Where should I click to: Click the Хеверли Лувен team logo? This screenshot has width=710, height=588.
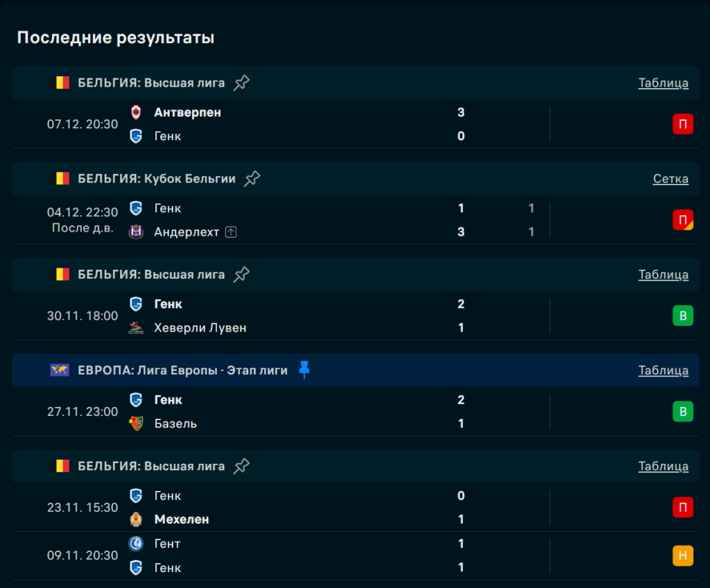[136, 328]
